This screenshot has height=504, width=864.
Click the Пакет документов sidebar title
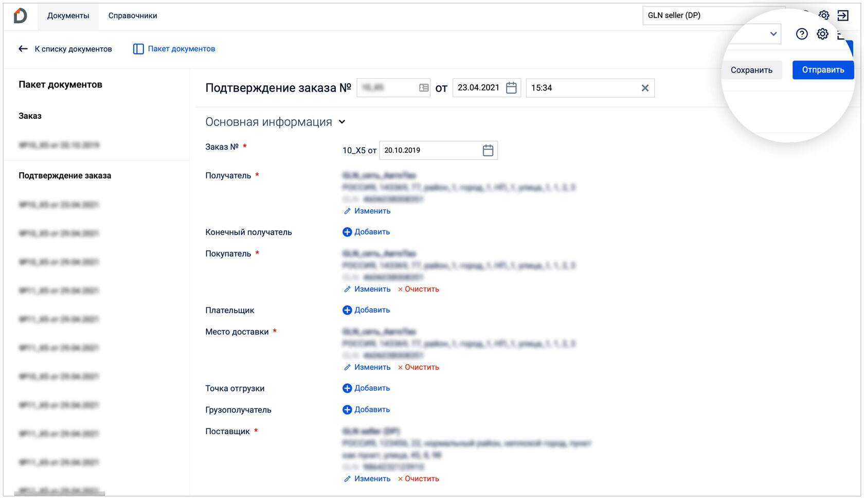pos(61,84)
